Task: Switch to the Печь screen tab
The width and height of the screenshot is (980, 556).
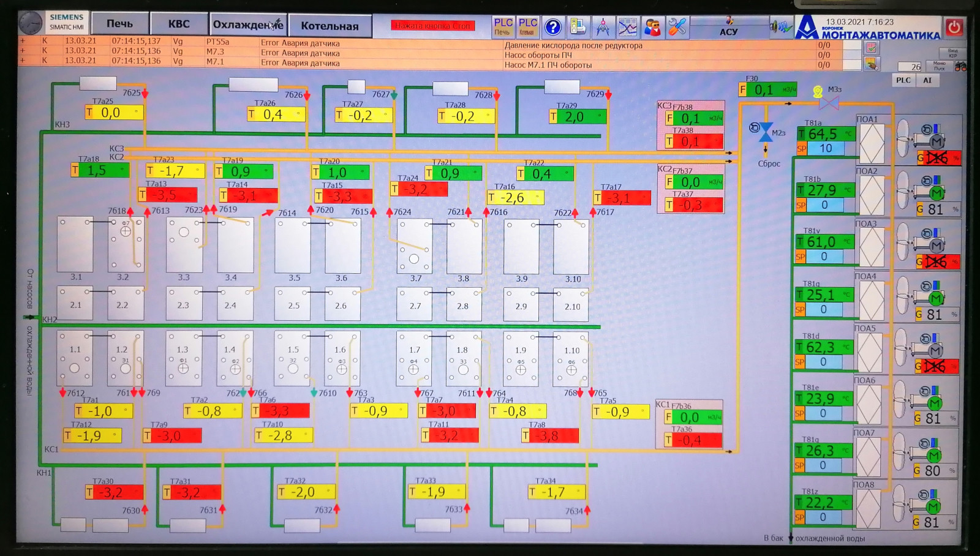Action: [119, 24]
